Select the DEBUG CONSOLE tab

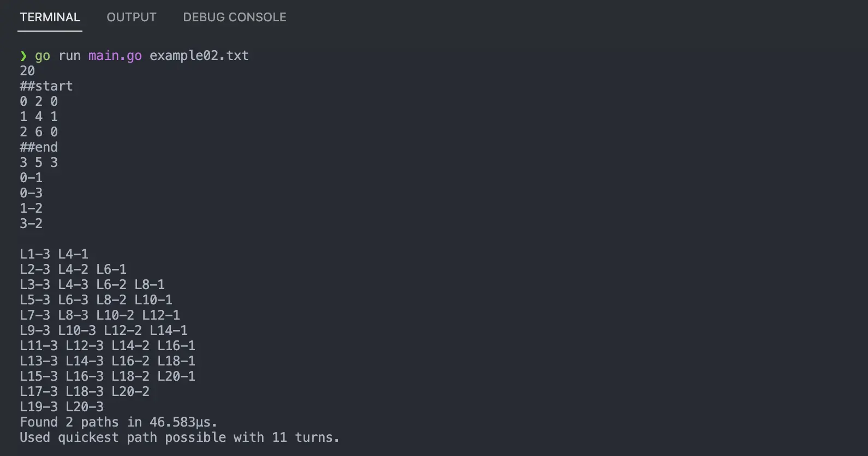coord(235,17)
